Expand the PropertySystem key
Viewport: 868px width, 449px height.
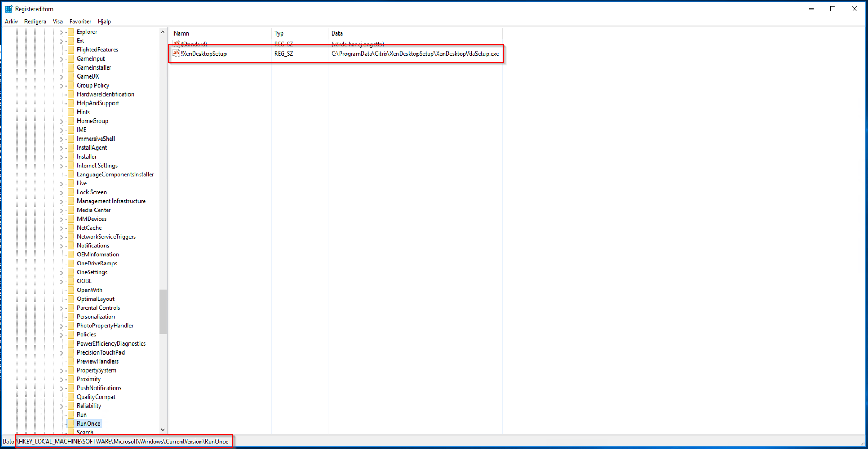(62, 371)
